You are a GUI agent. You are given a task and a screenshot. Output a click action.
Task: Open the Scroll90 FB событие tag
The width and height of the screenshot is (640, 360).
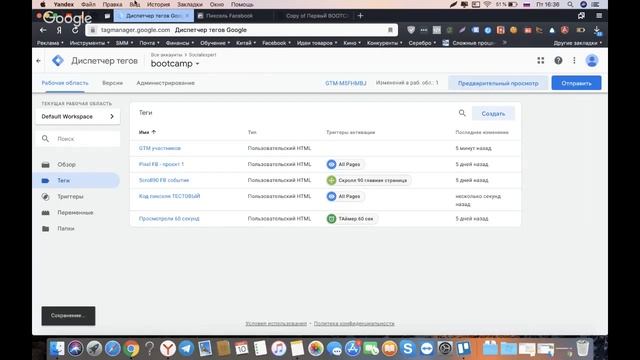click(x=164, y=180)
